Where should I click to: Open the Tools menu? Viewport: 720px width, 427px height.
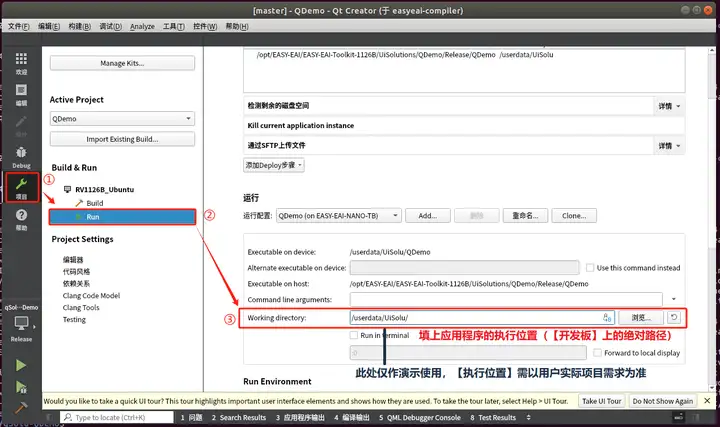(174, 26)
